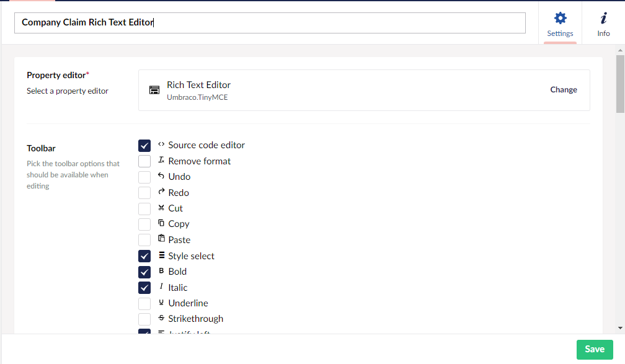Viewport: 625px width, 364px height.
Task: Open the Settings tab gear icon
Action: (560, 18)
